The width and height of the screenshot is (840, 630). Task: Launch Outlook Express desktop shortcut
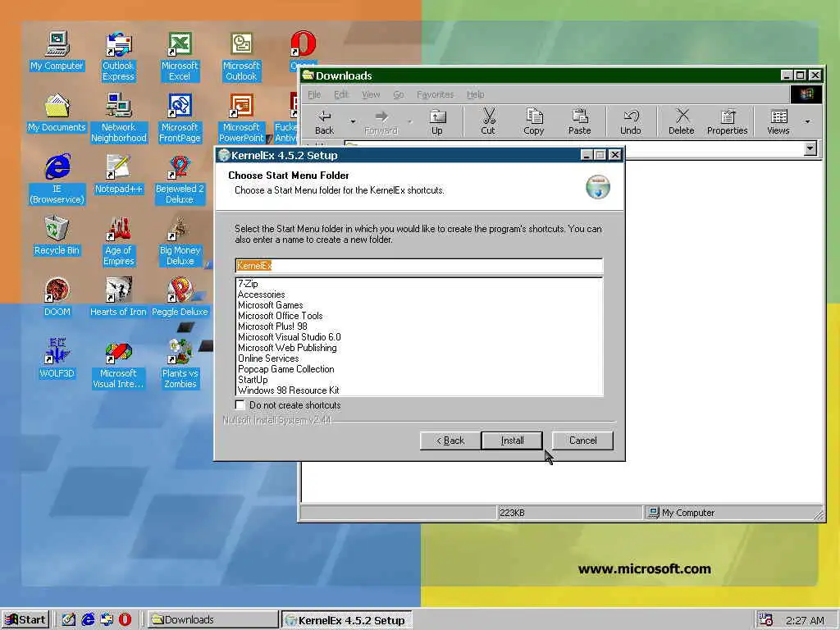[118, 57]
